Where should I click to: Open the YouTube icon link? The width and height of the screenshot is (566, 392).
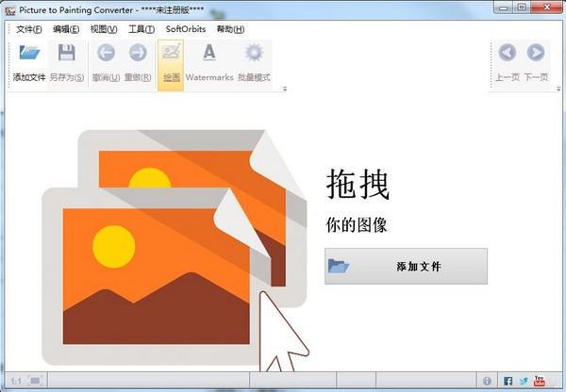click(540, 381)
